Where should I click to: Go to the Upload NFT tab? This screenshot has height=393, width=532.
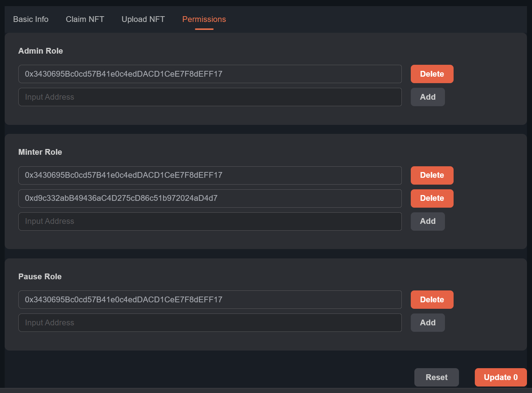pyautogui.click(x=143, y=19)
